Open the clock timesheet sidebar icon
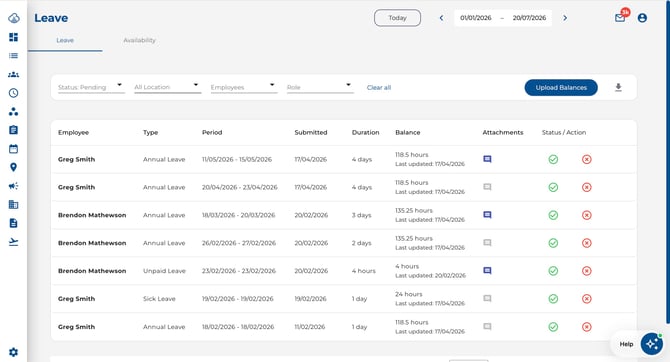This screenshot has width=670, height=362. point(13,93)
